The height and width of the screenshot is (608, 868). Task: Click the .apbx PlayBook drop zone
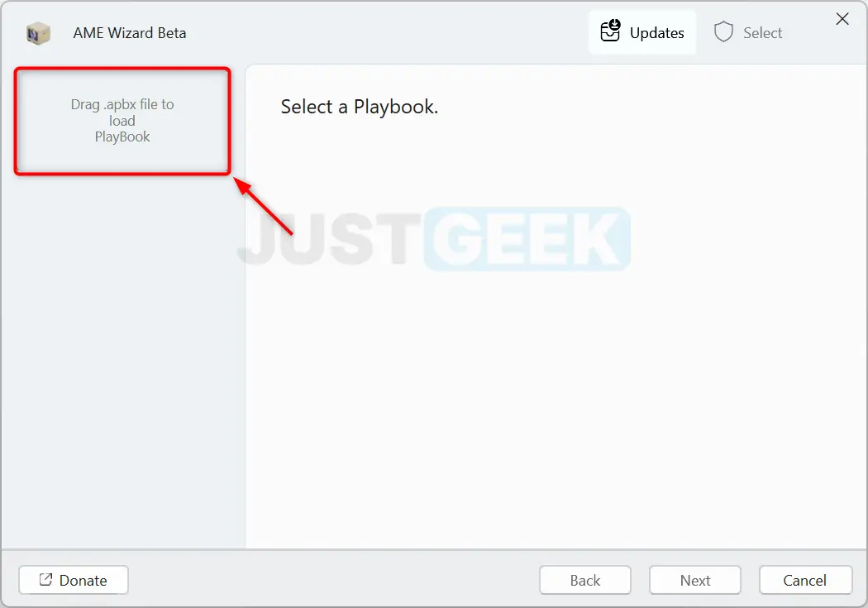pos(122,121)
